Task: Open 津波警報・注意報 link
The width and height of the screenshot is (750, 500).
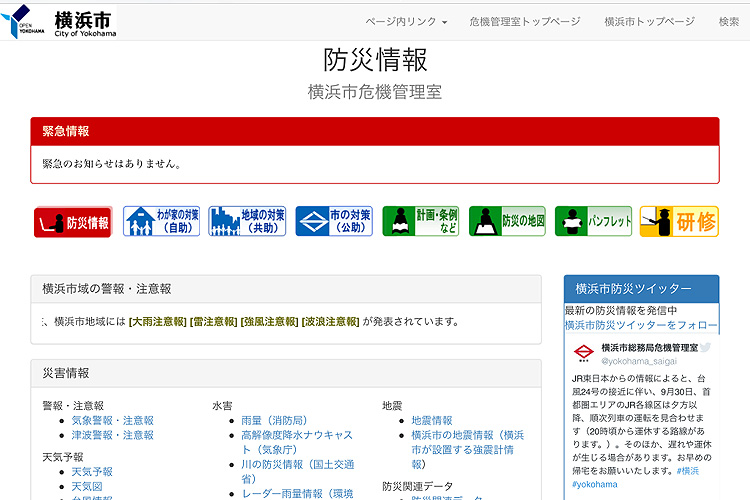Action: (112, 436)
